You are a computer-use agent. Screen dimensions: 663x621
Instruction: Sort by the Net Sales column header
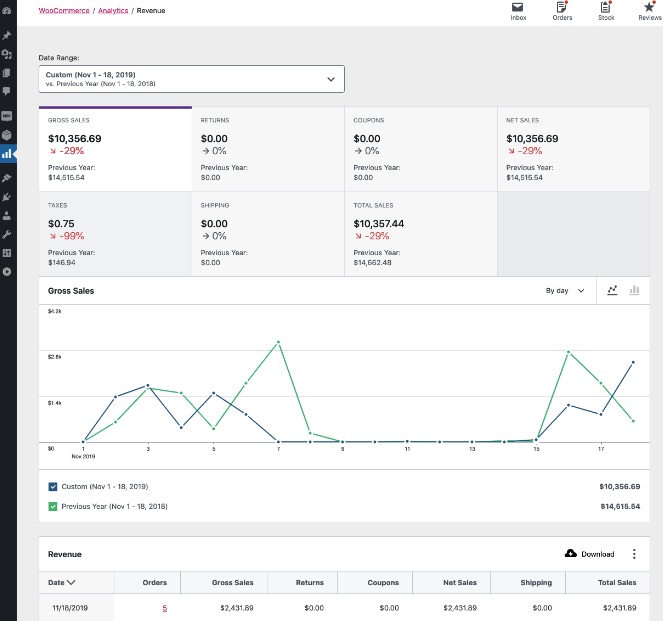460,583
